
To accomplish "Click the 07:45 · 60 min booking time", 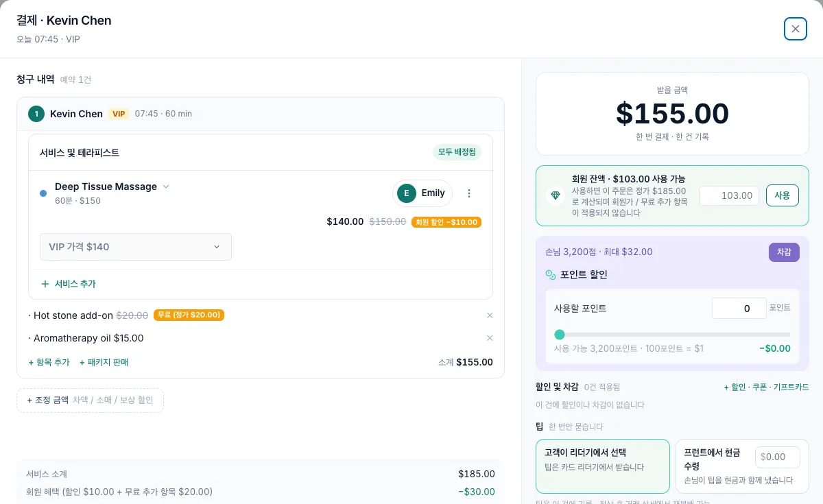I will coord(163,114).
